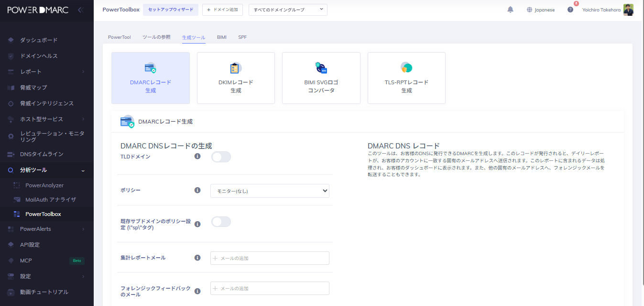Image resolution: width=644 pixels, height=306 pixels.
Task: Select the DKIMレコード生成 card
Action: click(x=236, y=78)
